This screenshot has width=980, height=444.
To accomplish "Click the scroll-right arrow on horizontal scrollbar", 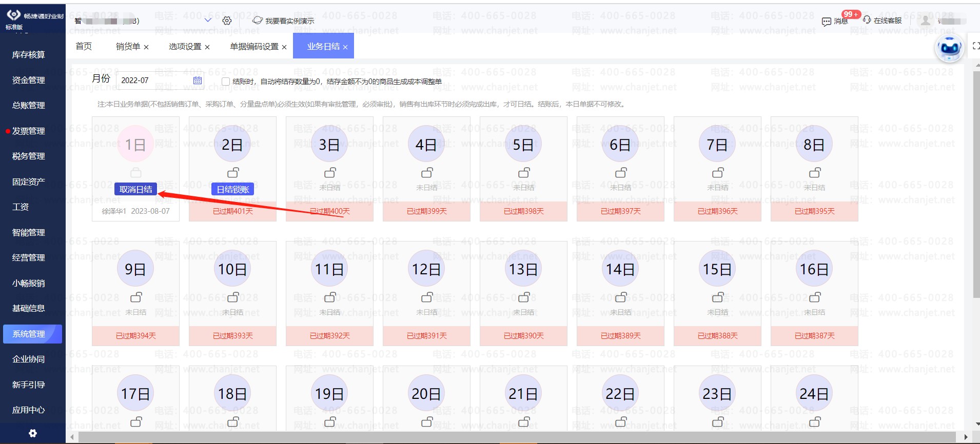I will tap(966, 437).
